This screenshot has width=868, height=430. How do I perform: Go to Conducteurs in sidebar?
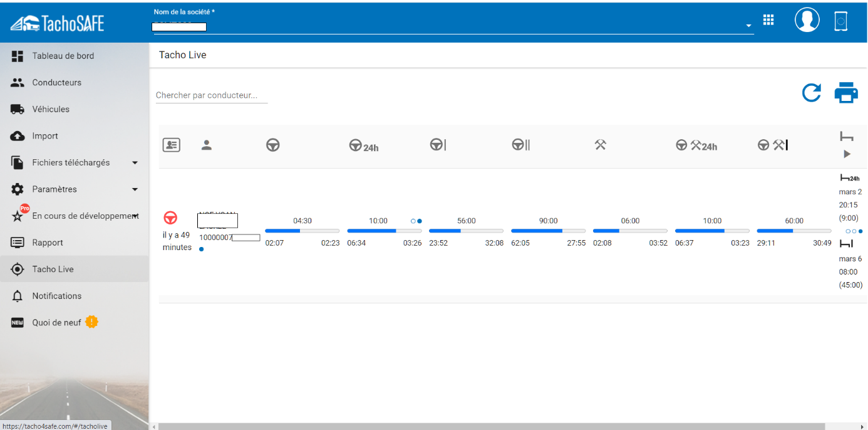point(56,83)
